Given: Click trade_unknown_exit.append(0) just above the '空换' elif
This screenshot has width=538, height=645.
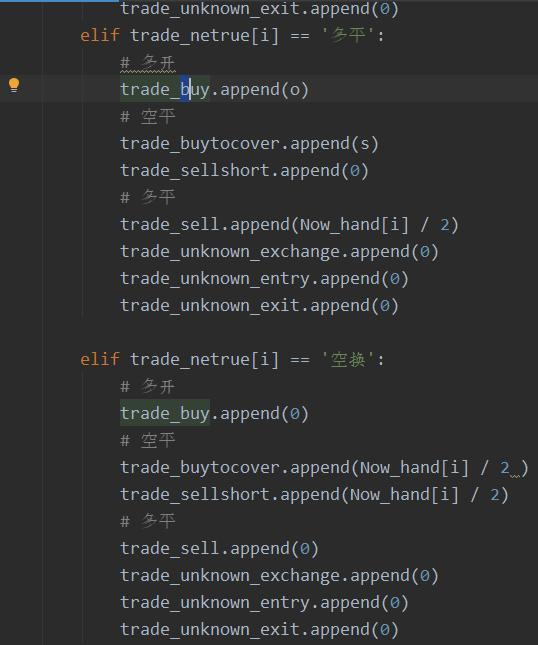Looking at the screenshot, I should pos(259,306).
